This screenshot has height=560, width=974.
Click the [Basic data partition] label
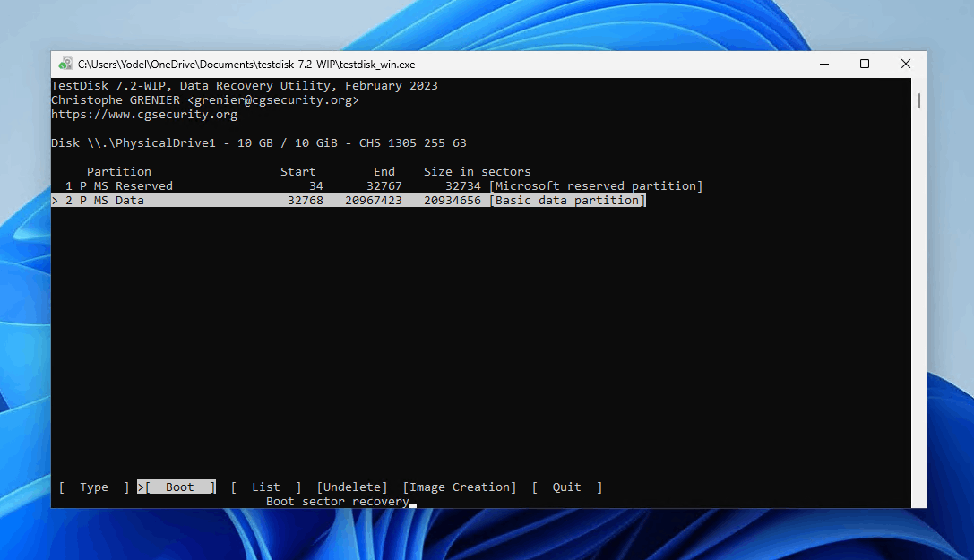(568, 201)
